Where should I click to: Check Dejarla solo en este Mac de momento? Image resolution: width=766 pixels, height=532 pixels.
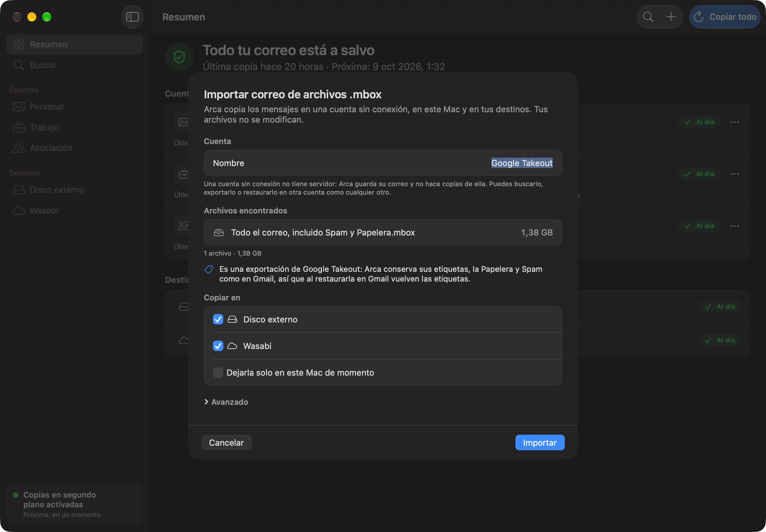[x=218, y=372]
